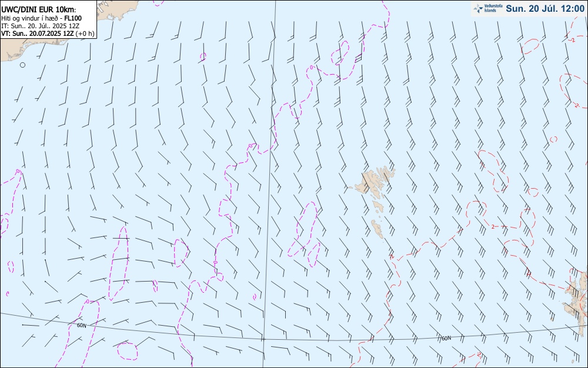Click the 'IT: Sun.. 20. Júl.. 2025 12Z' line

point(40,26)
